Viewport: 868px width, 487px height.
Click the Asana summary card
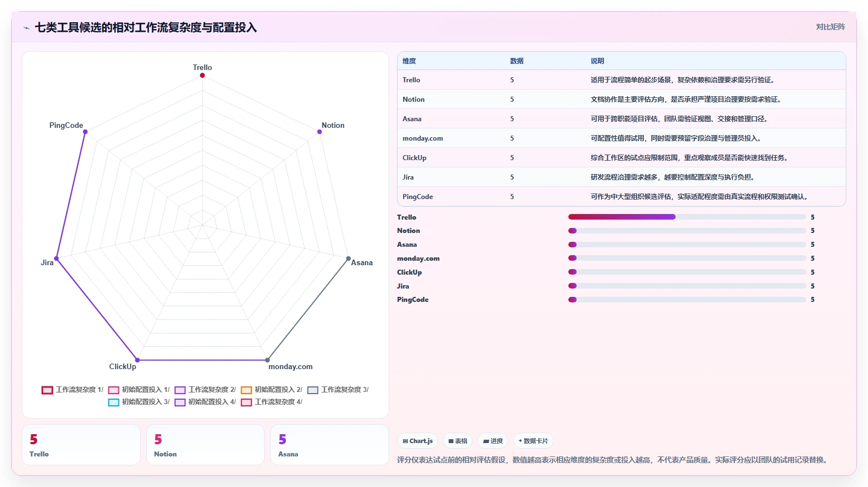point(330,445)
